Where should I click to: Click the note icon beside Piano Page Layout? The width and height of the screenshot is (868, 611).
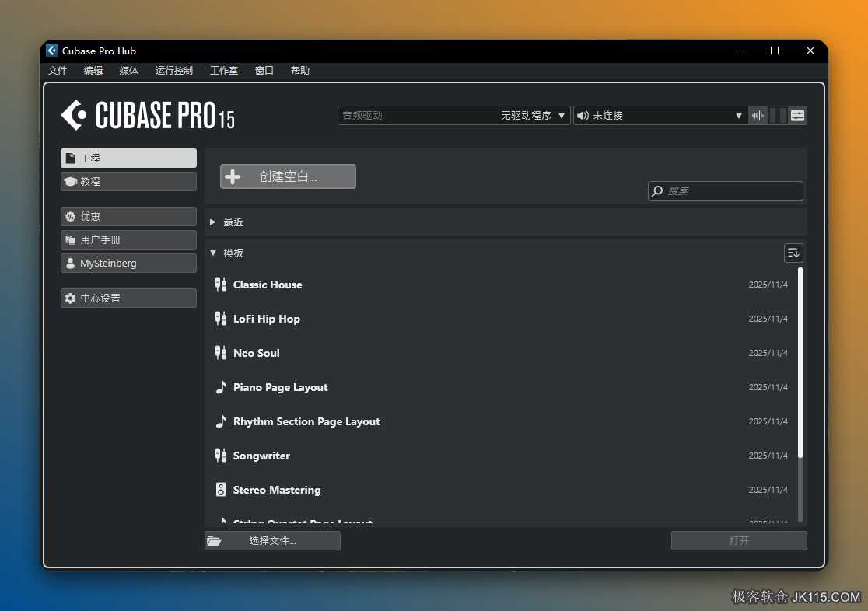220,387
